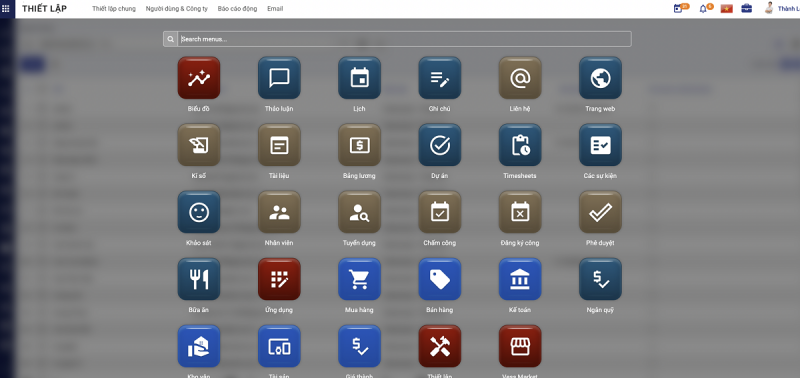The width and height of the screenshot is (800, 378).
Task: Open the Email menu
Action: [275, 9]
